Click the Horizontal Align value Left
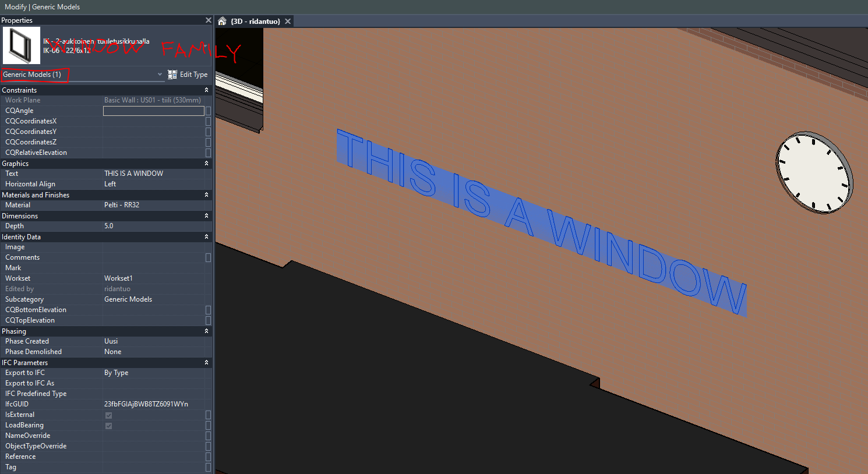Viewport: 868px width, 474px height. click(110, 184)
